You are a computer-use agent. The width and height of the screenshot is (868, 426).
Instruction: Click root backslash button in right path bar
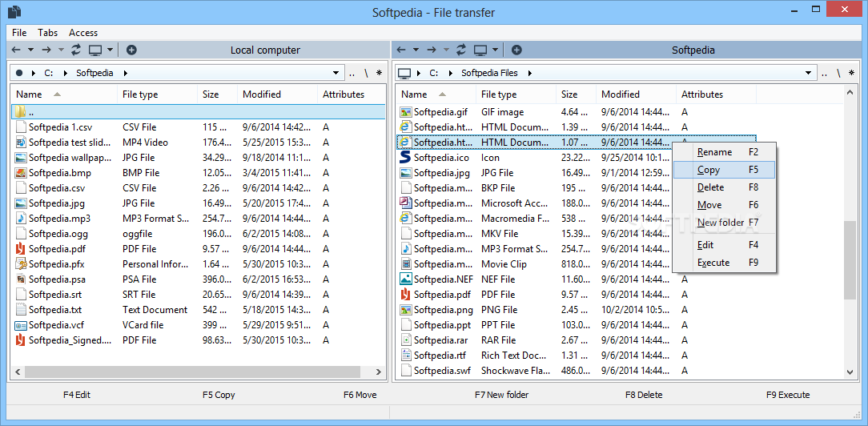coord(838,73)
